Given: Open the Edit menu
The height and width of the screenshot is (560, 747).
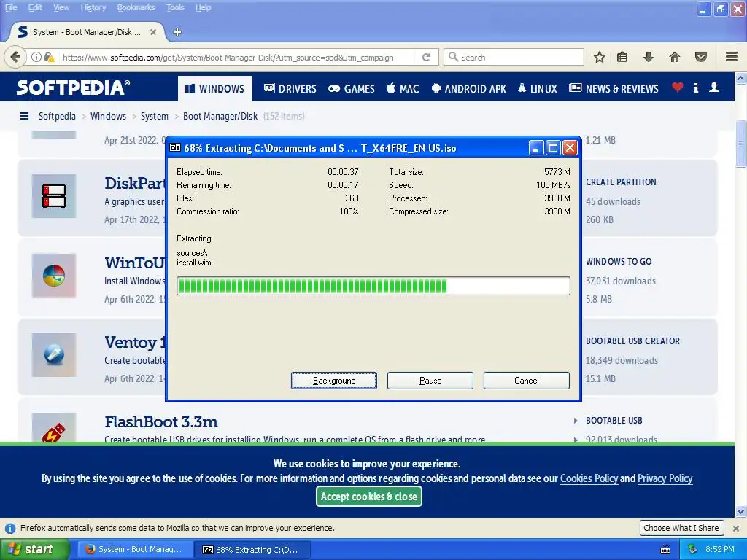Looking at the screenshot, I should (x=35, y=7).
